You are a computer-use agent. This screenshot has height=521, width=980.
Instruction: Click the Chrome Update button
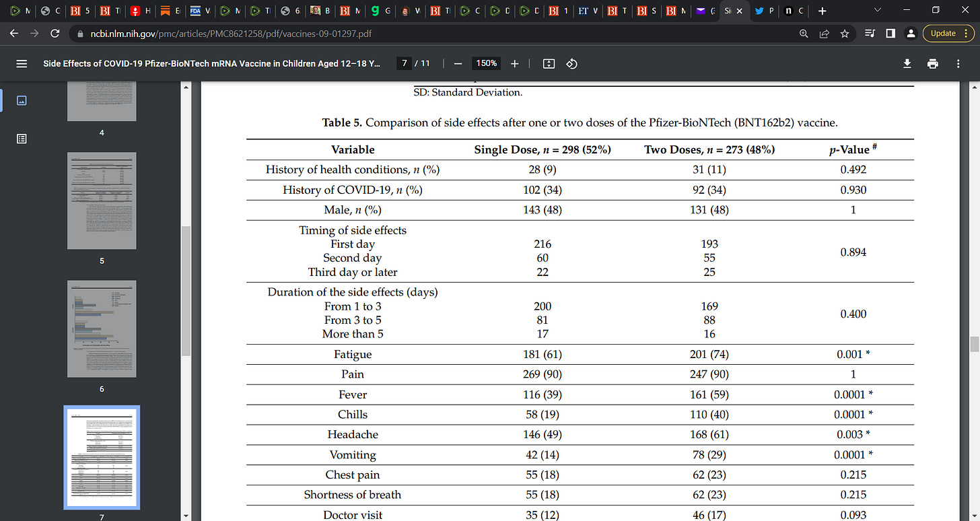click(948, 33)
